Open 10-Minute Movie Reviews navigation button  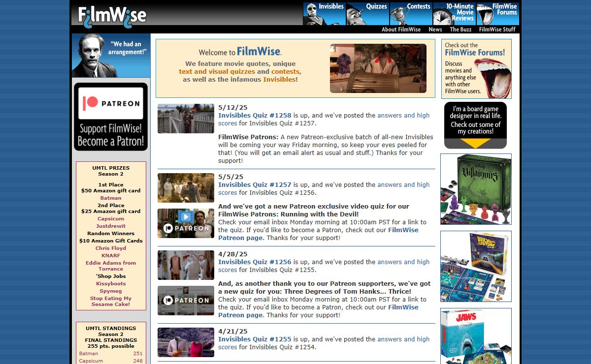point(454,14)
